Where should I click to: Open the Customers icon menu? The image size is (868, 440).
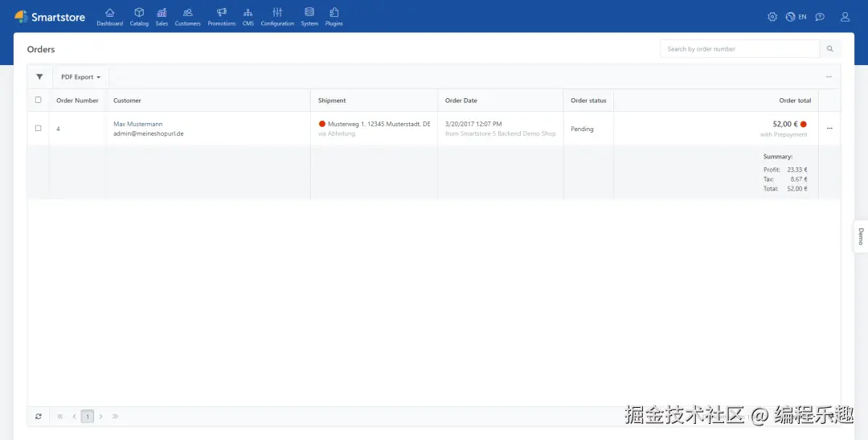pyautogui.click(x=187, y=17)
